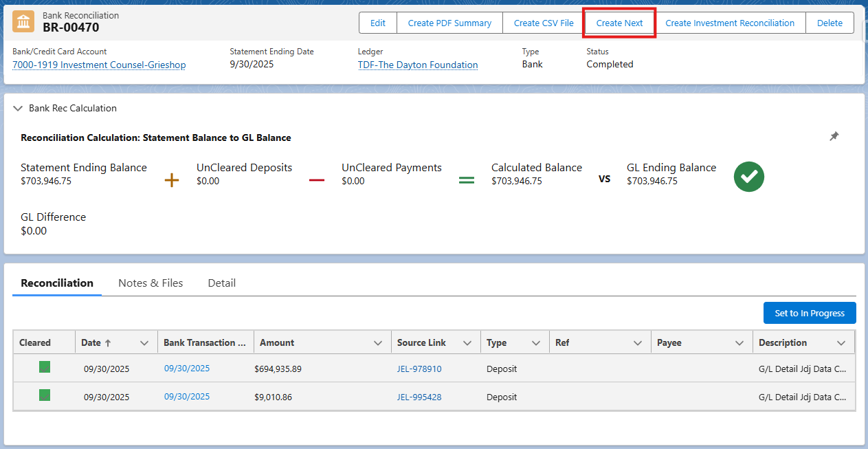Open 7000-1919 Investment Counsel-Grieshop account link
This screenshot has height=449, width=868.
click(99, 65)
